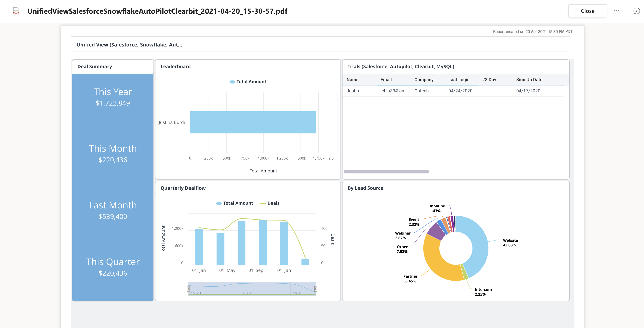Click the left range handle of dealflow navigator
644x328 pixels.
(188, 289)
